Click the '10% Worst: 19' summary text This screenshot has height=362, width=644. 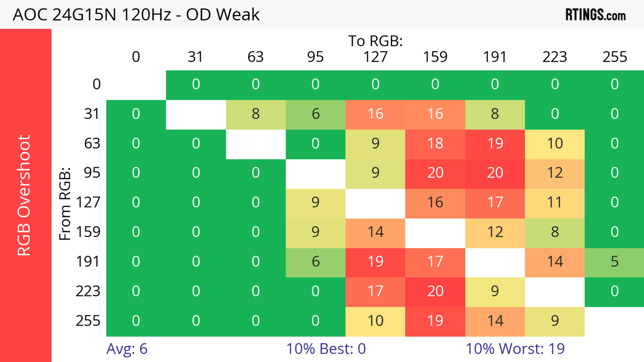coord(515,349)
